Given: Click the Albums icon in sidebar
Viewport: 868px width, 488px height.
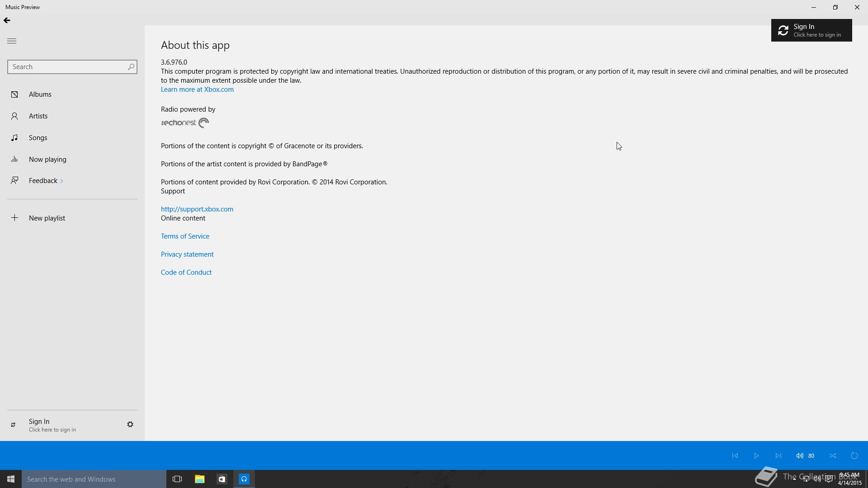Looking at the screenshot, I should [14, 94].
